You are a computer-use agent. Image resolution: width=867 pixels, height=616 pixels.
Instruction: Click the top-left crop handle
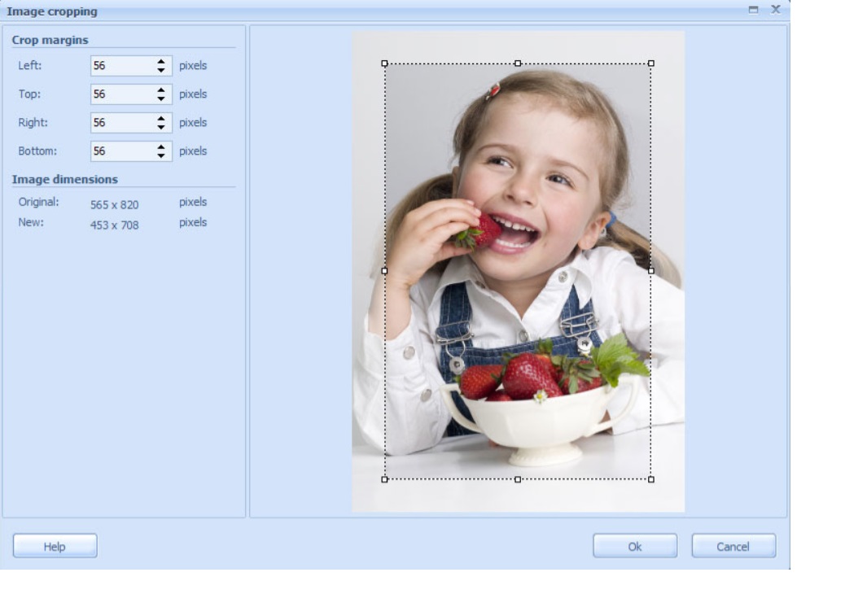[384, 63]
